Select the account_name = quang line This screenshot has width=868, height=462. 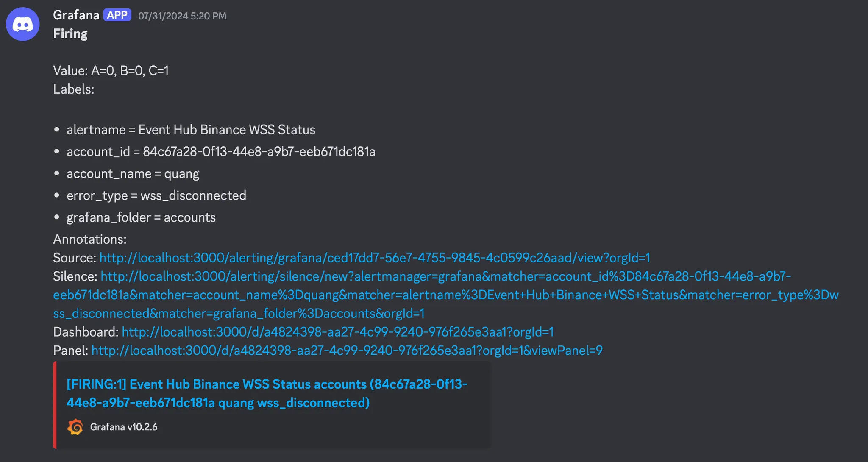[133, 174]
